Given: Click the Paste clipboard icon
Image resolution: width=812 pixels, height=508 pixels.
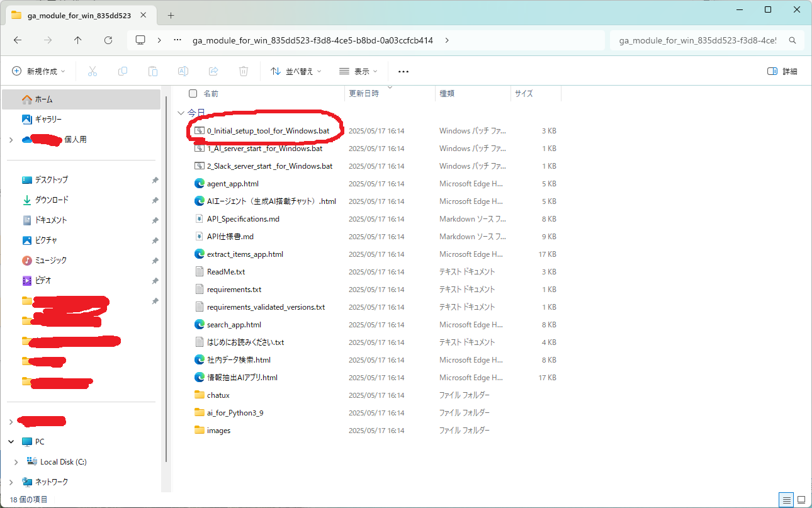Looking at the screenshot, I should coord(153,71).
